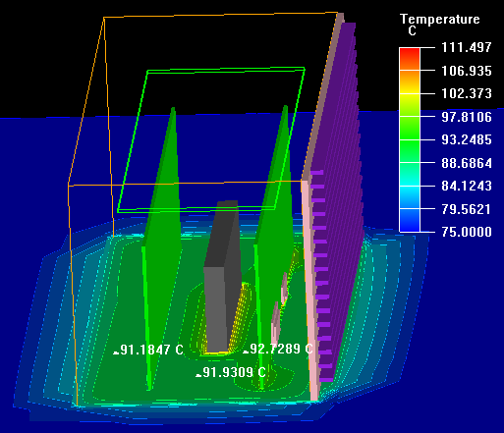Click the 75.0000 minimum legend value
Screen dimensions: 504x433
[467, 232]
